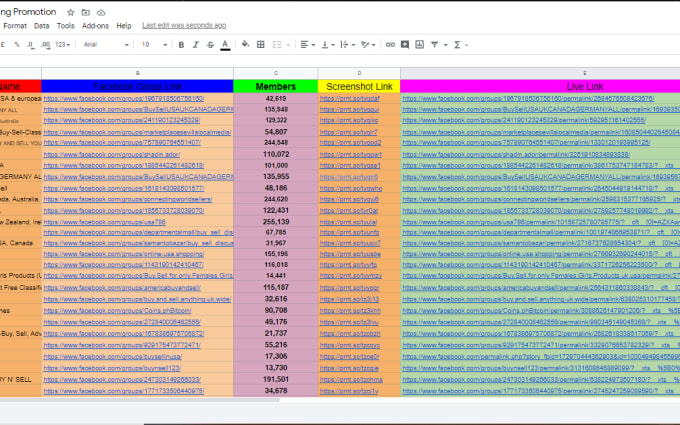Toggle bold formatting

(181, 45)
